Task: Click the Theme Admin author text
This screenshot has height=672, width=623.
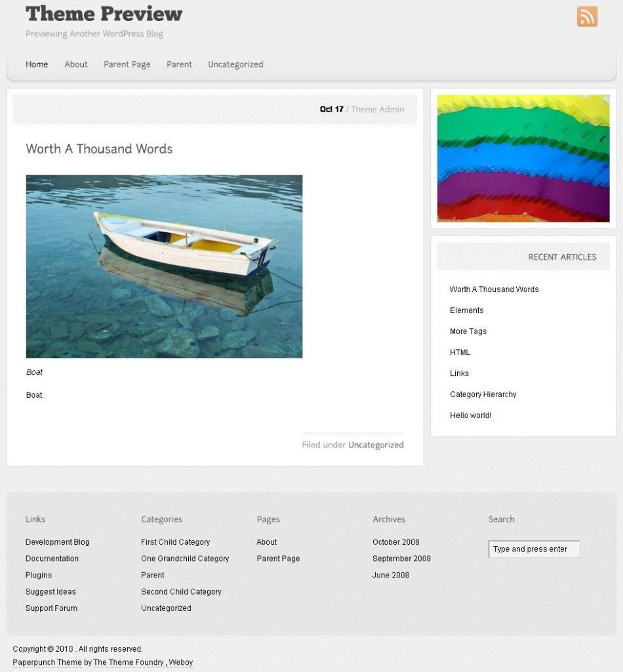Action: click(378, 110)
